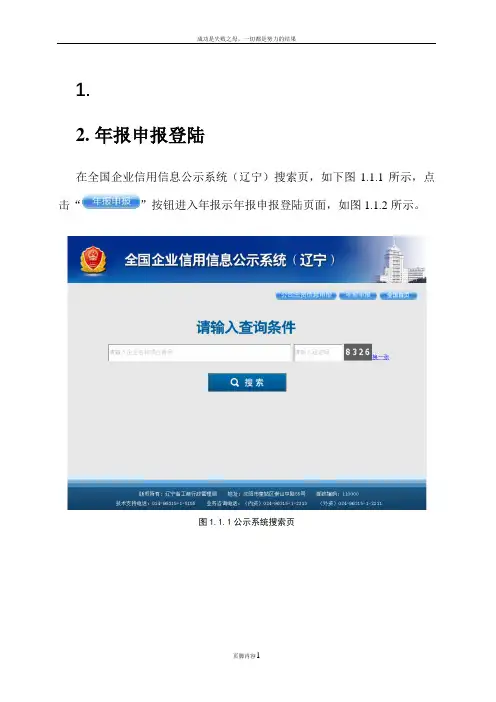Image resolution: width=496 pixels, height=702 pixels.
Task: Click the leftmost long blue button under banner
Action: [306, 296]
